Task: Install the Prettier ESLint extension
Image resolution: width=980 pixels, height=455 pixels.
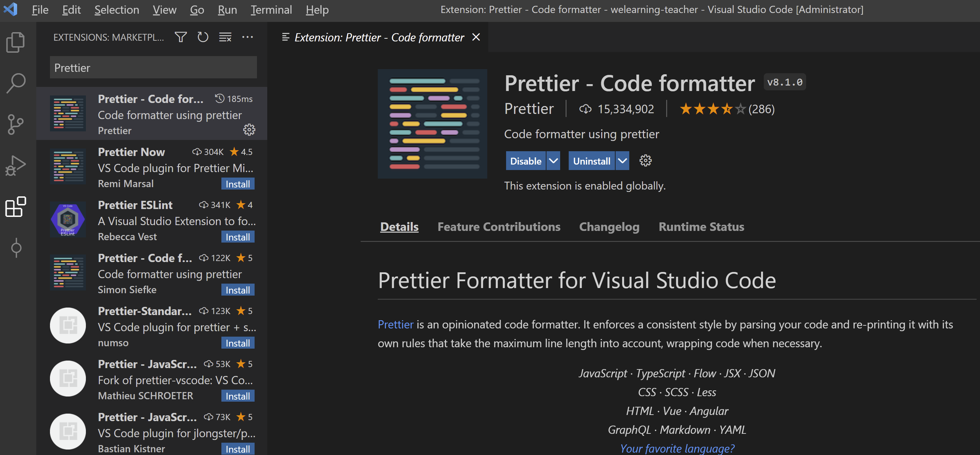Action: 238,237
